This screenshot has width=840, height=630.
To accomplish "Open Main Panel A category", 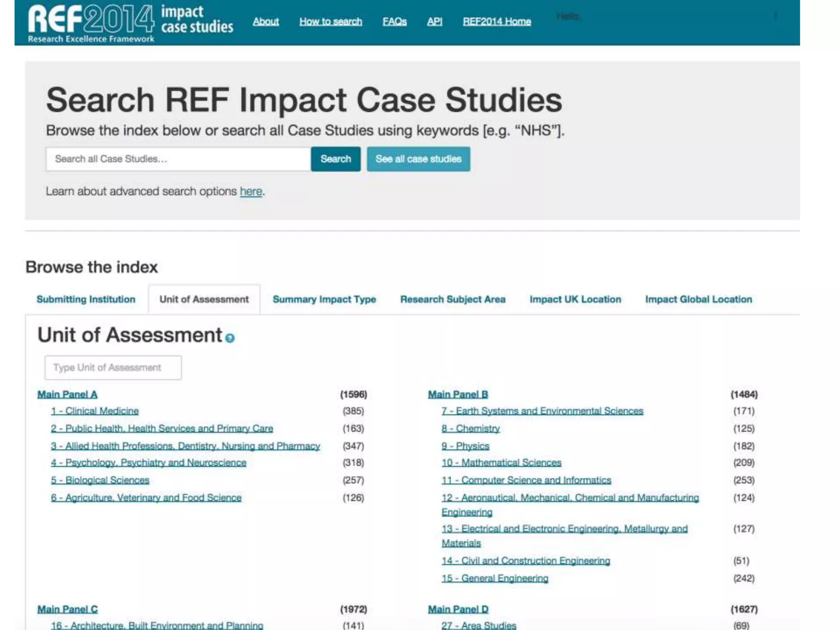I will tap(67, 395).
